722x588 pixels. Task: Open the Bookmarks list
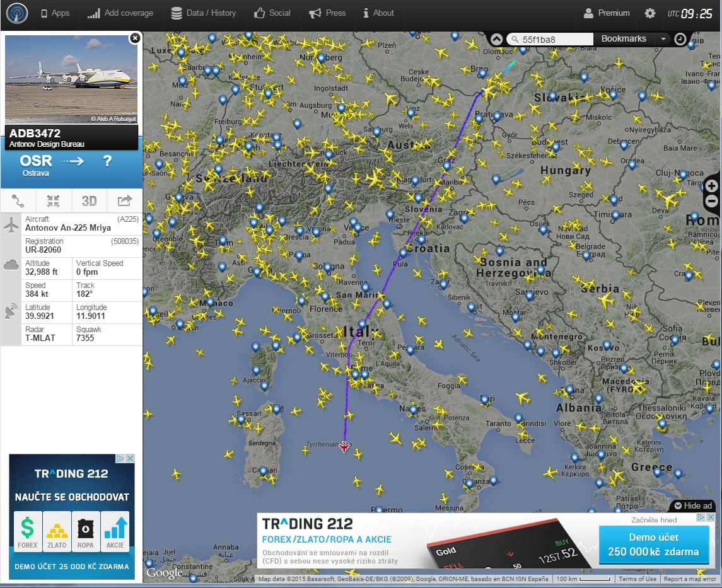point(624,38)
